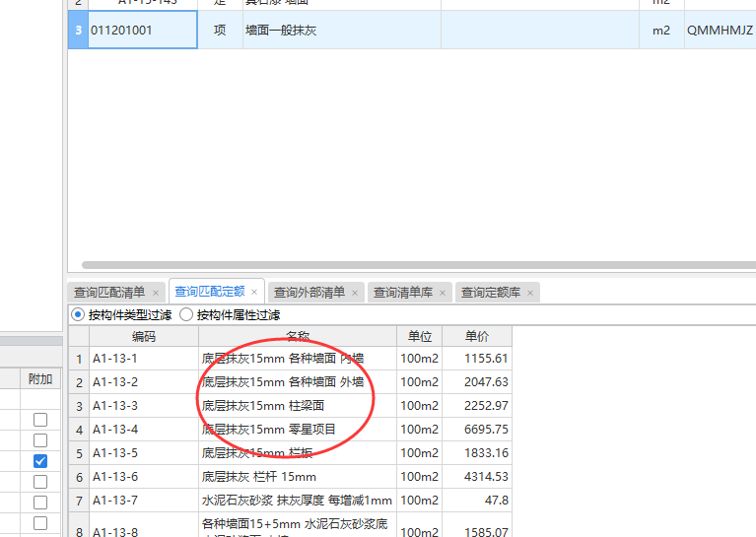Tick the bottom 附加 checkbox

point(40,523)
